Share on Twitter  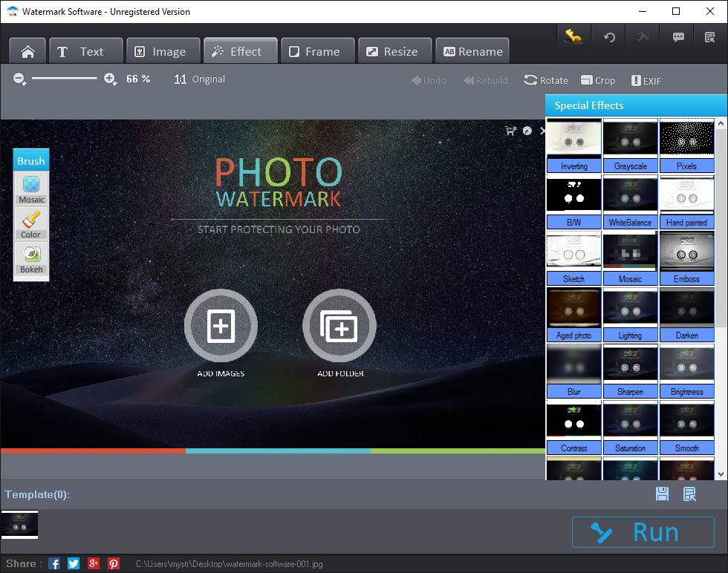[74, 563]
